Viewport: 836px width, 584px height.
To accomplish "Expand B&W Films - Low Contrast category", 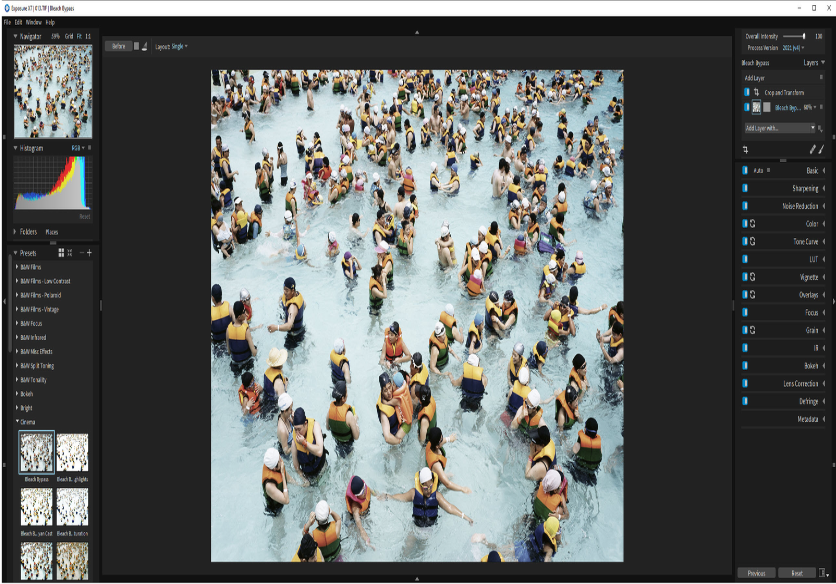I will tap(17, 281).
